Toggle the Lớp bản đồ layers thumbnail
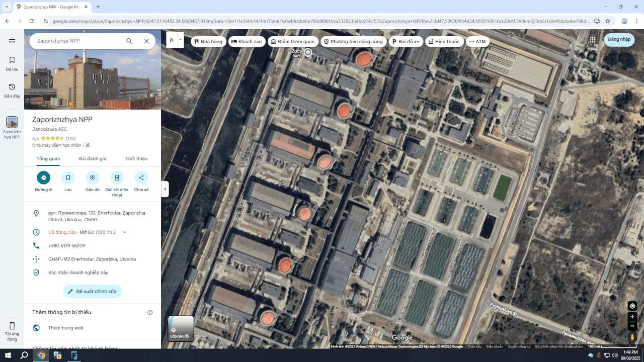644x362 pixels. [x=181, y=328]
